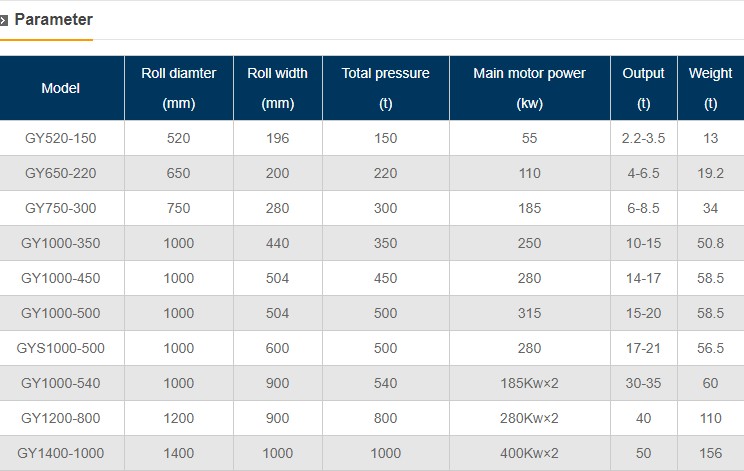The width and height of the screenshot is (744, 471).
Task: Click the Main motor power (kw) header
Action: pos(530,88)
